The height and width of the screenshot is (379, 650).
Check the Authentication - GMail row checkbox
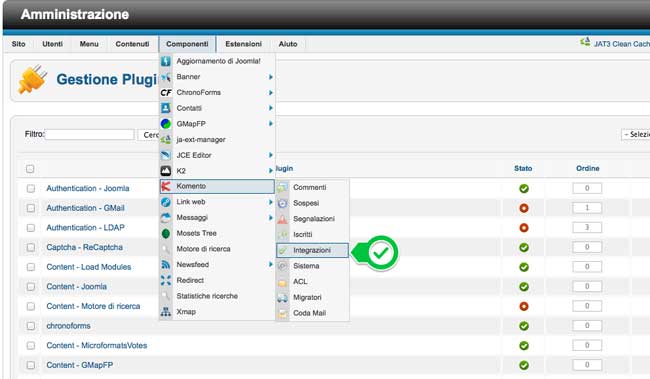31,208
